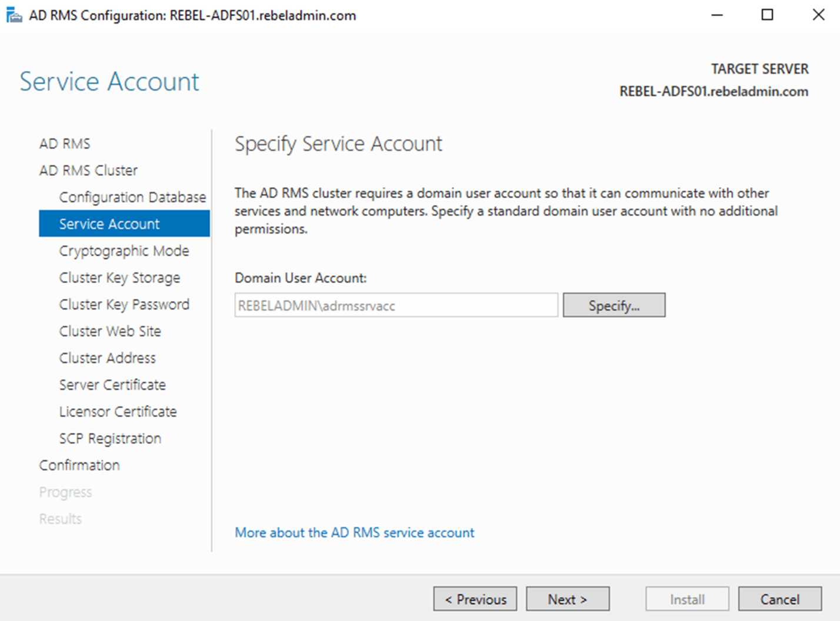The image size is (840, 621).
Task: Click the Previous button
Action: (x=475, y=599)
